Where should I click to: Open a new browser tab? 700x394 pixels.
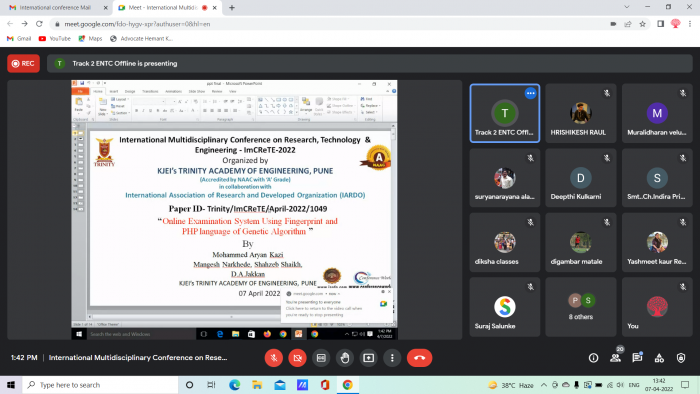tap(232, 8)
